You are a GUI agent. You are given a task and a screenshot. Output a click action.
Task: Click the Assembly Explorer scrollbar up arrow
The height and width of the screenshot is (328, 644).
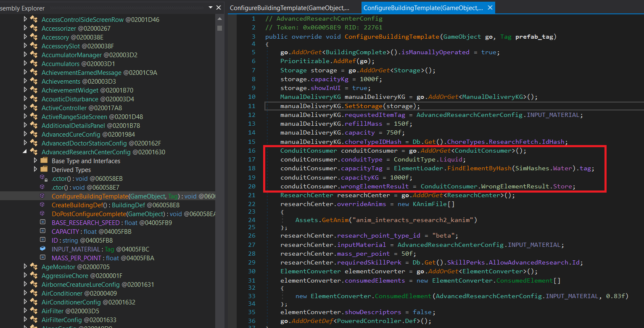pyautogui.click(x=219, y=20)
